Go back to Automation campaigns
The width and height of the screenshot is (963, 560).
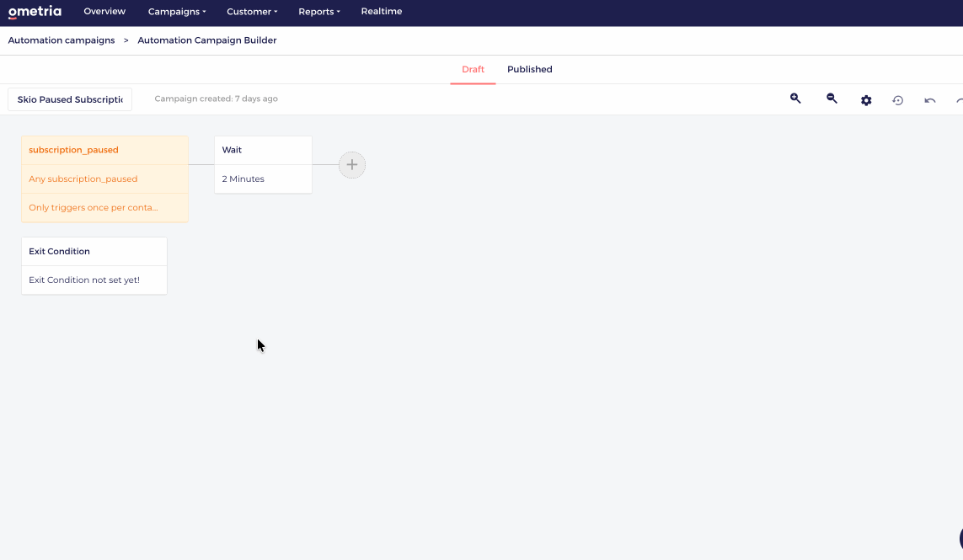pyautogui.click(x=62, y=40)
